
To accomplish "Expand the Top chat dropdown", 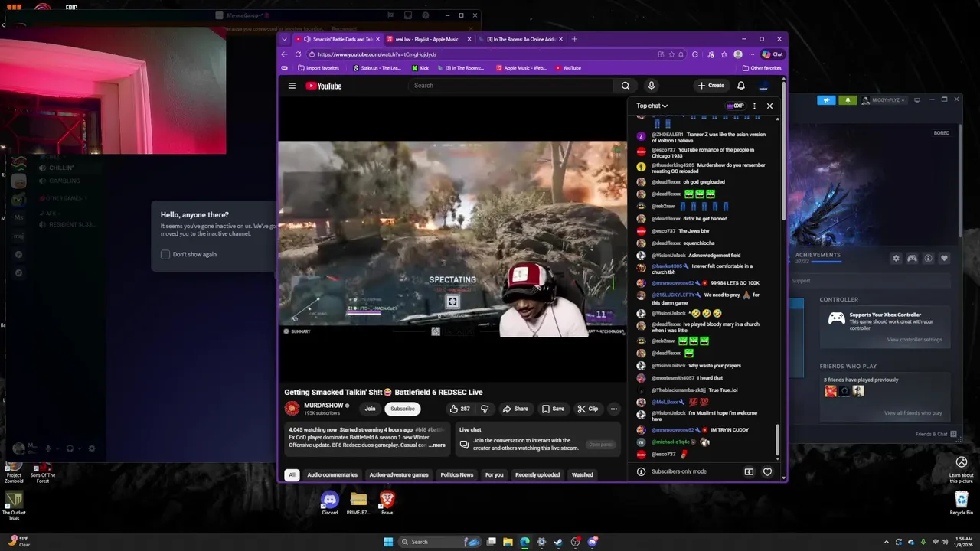I will tap(652, 106).
